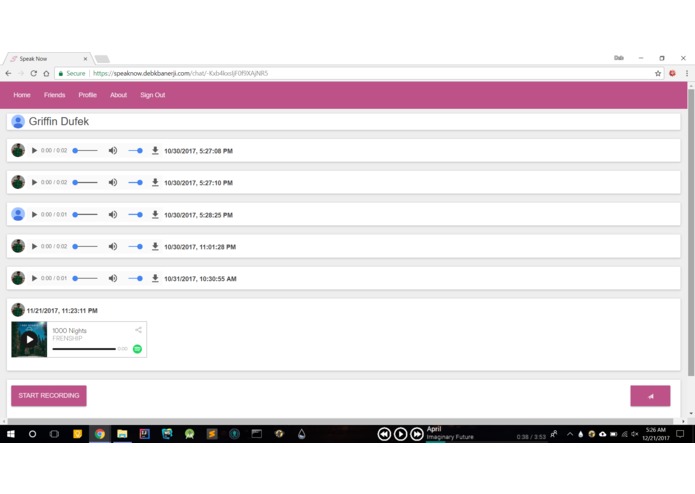Screen dimensions: 695x494
Task: Reload the Speak Now page
Action: click(33, 74)
